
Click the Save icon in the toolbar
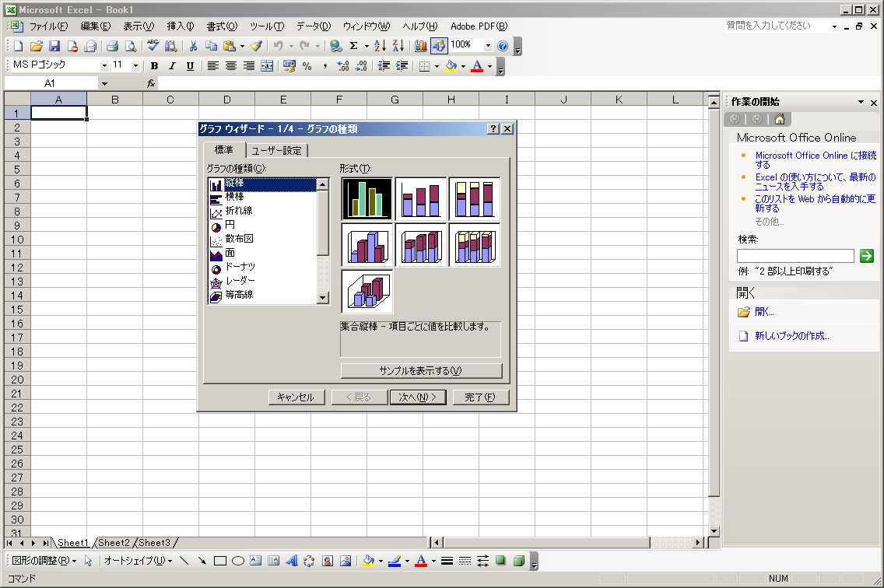tap(54, 46)
